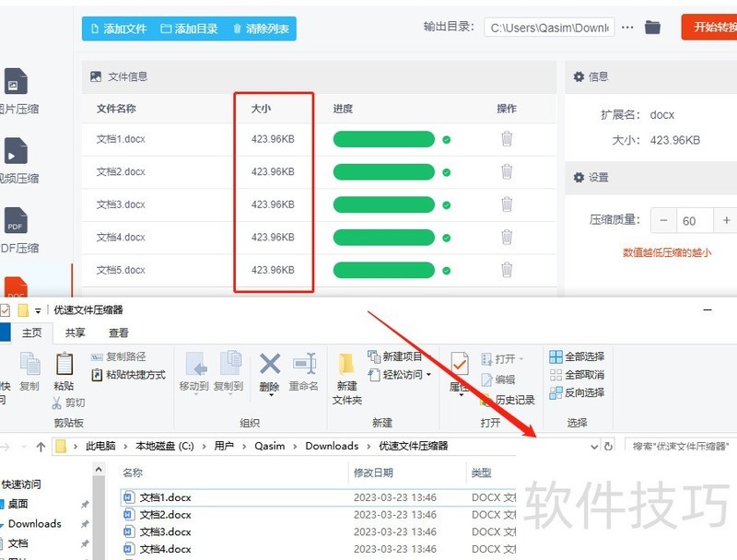This screenshot has width=737, height=560.
Task: Open the 主页 ribbon tab
Action: coord(32,333)
